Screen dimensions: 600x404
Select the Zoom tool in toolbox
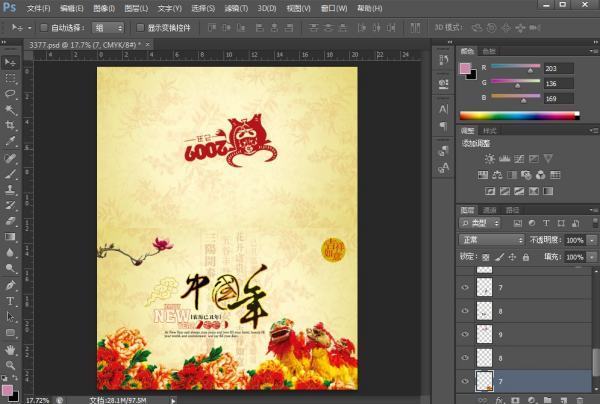[x=10, y=366]
